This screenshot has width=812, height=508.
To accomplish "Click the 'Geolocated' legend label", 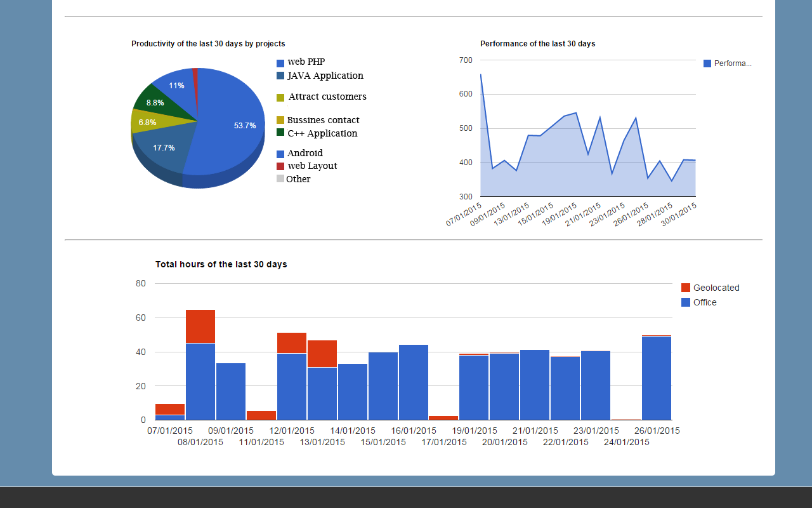I will tap(716, 288).
